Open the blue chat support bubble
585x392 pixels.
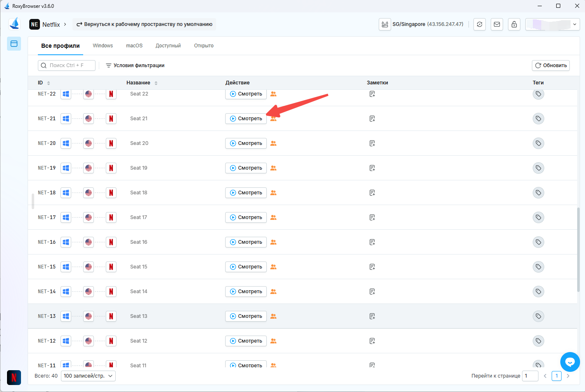570,362
